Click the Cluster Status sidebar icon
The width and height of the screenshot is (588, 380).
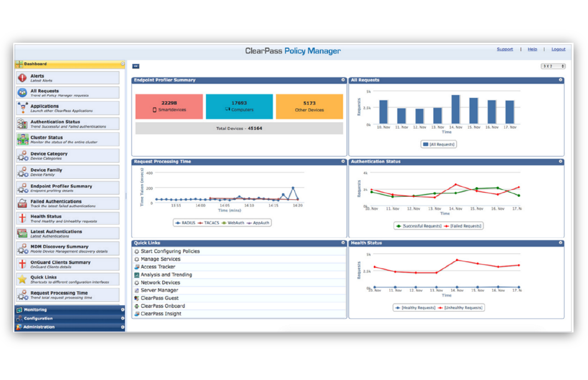22,139
